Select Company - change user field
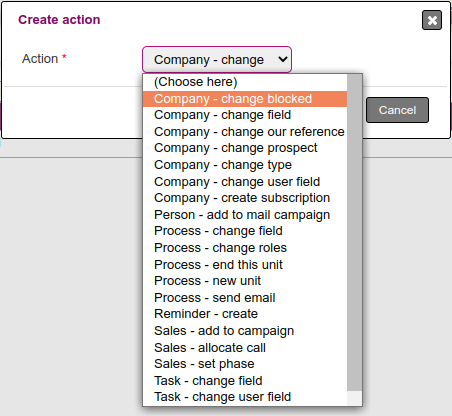 pos(245,182)
